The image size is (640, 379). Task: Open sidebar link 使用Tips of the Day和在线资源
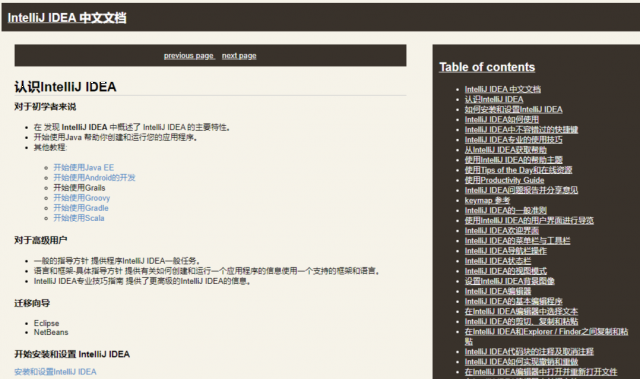(518, 170)
